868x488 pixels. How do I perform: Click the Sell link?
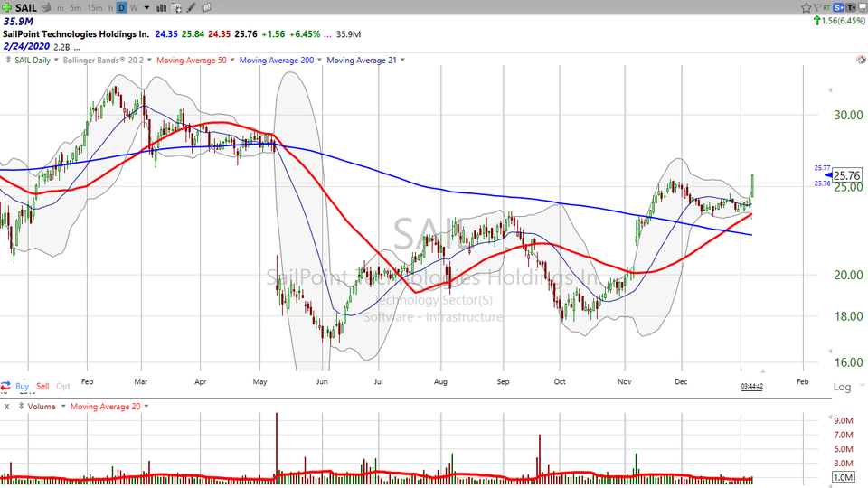pyautogui.click(x=42, y=386)
